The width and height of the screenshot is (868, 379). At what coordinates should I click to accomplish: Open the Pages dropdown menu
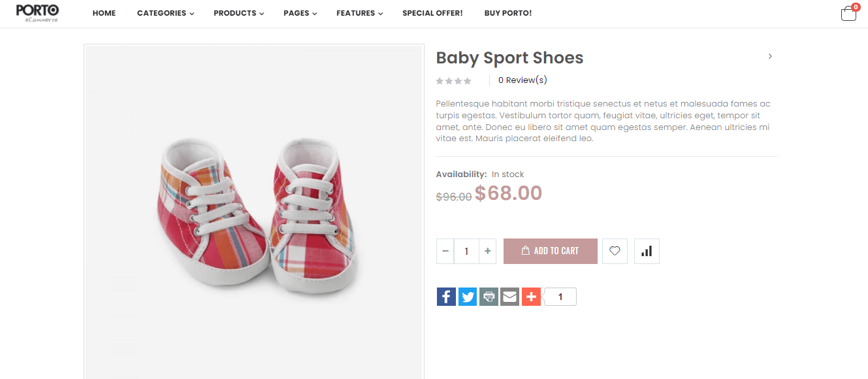(300, 13)
